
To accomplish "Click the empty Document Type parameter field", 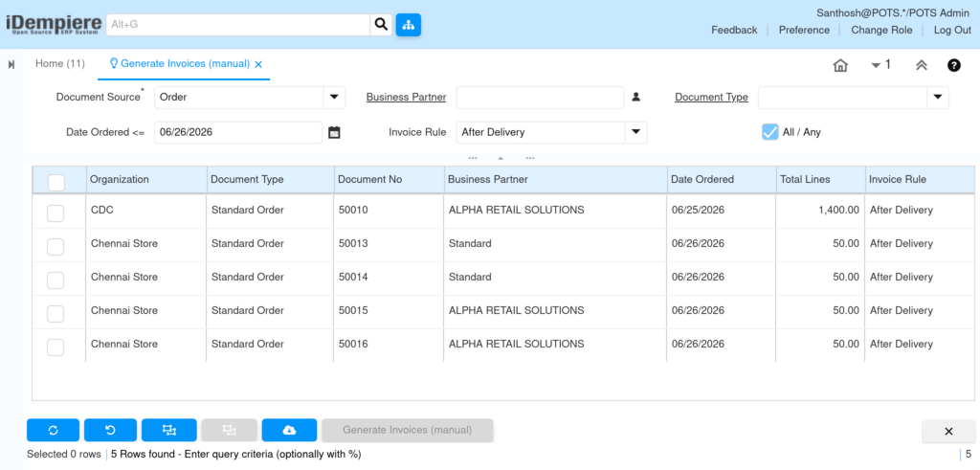I will coord(842,98).
